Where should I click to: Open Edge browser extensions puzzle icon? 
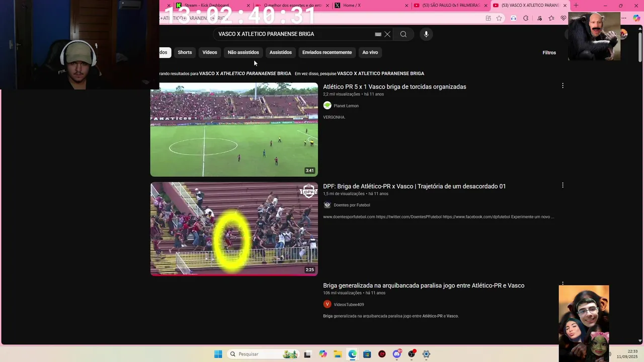pos(526,18)
